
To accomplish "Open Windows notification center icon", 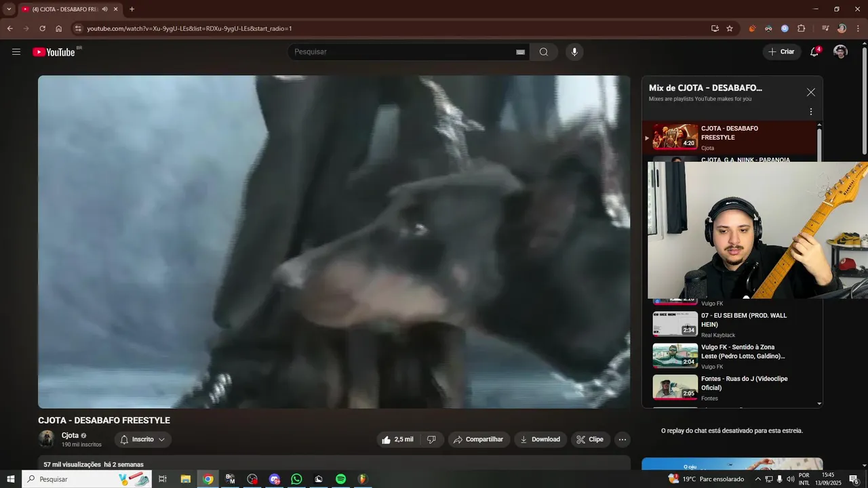I will pyautogui.click(x=854, y=479).
